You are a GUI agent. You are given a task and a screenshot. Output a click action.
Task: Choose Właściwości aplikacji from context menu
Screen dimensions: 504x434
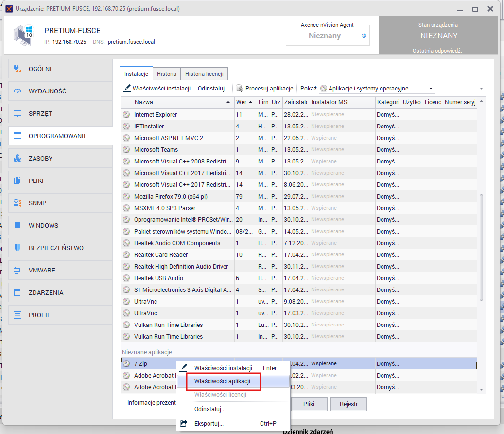coord(222,381)
